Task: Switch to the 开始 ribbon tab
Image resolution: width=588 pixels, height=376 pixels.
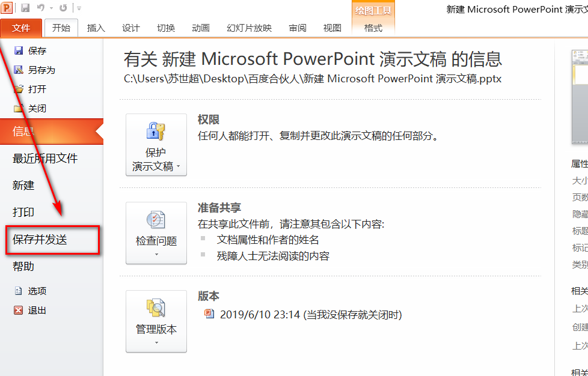Action: click(x=61, y=28)
